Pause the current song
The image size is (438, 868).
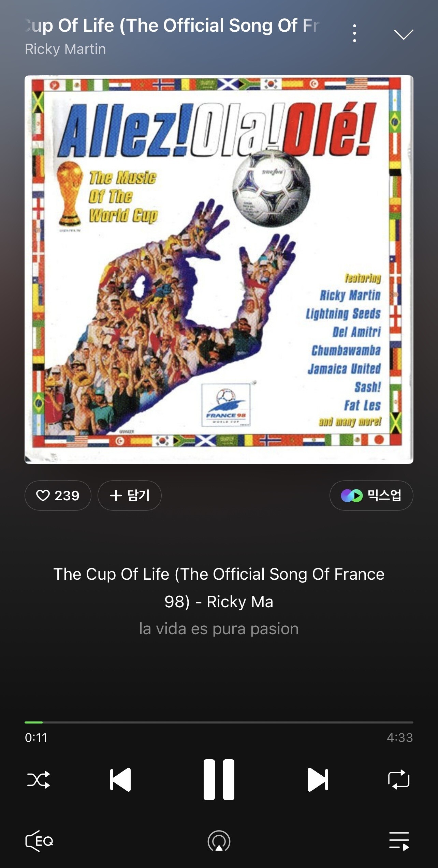pos(219,779)
